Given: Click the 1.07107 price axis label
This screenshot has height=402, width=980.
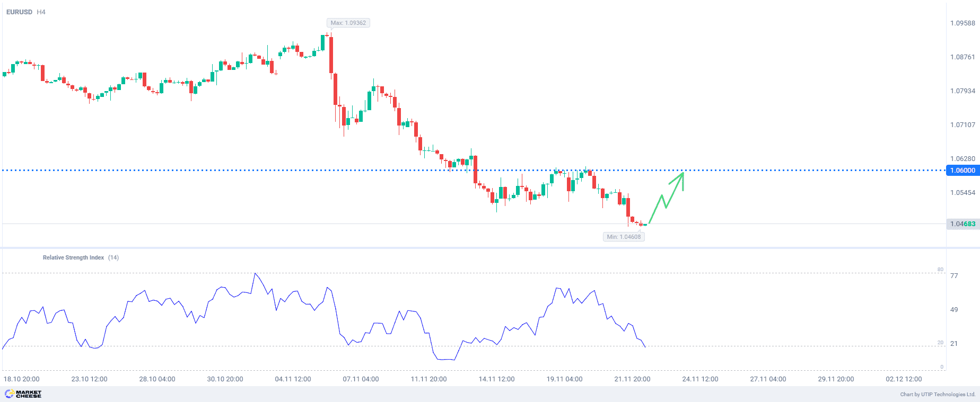Looking at the screenshot, I should [962, 125].
